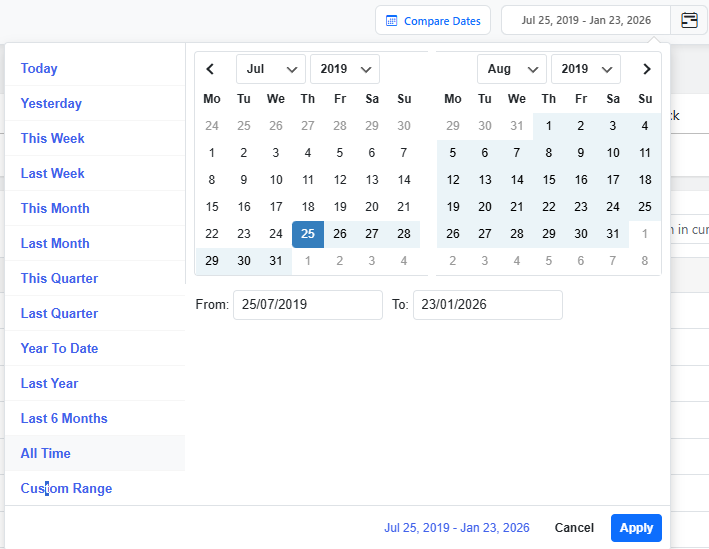
Task: Choose the Last 6 Months preset
Action: click(x=64, y=418)
